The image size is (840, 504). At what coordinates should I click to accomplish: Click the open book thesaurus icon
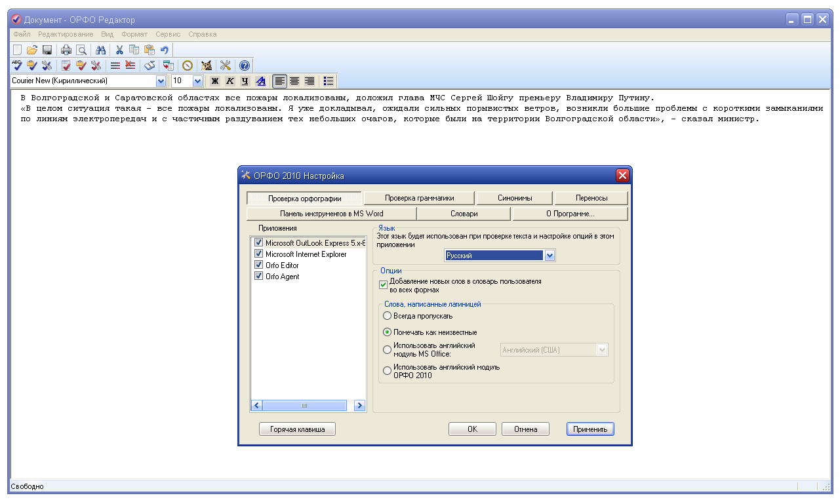150,66
